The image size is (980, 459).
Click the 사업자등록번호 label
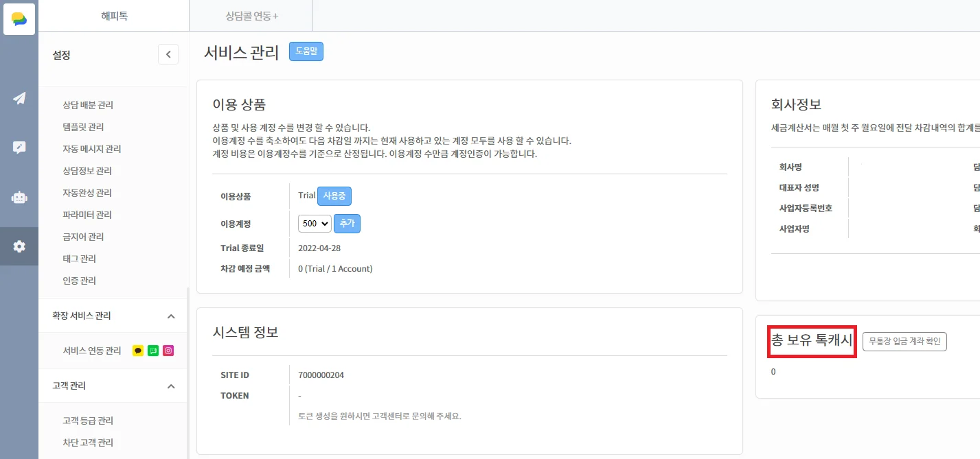point(806,208)
